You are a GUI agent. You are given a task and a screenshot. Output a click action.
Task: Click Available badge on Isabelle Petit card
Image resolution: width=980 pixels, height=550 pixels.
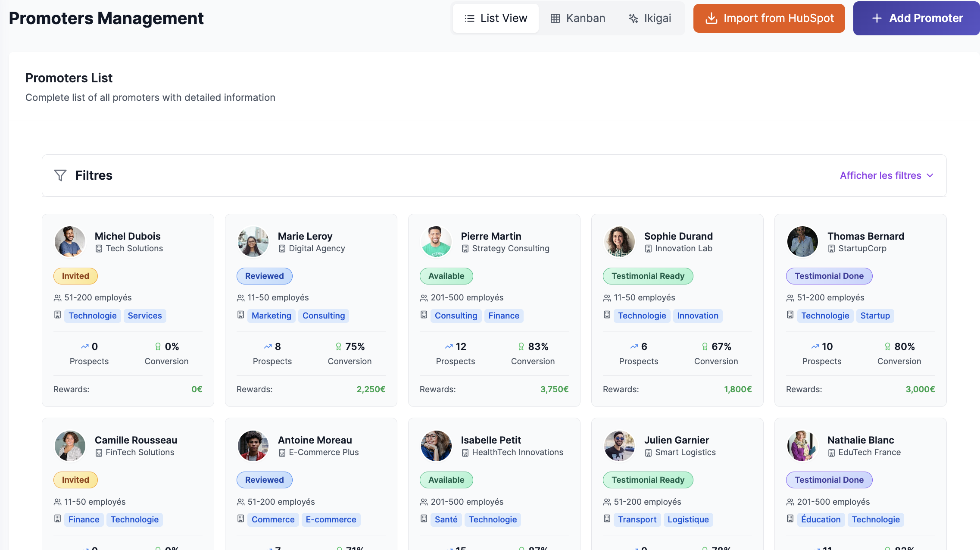(446, 480)
